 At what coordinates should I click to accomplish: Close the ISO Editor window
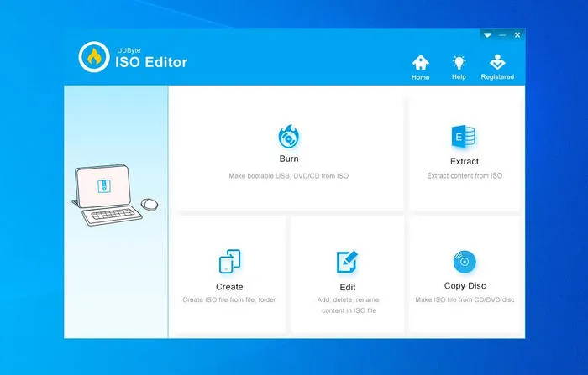point(517,35)
